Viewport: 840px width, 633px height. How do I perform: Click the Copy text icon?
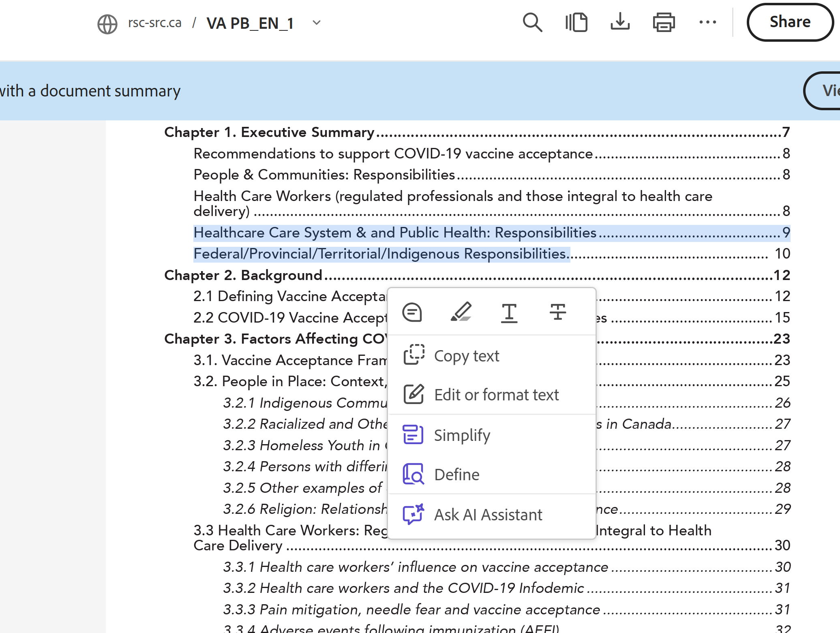click(x=414, y=355)
